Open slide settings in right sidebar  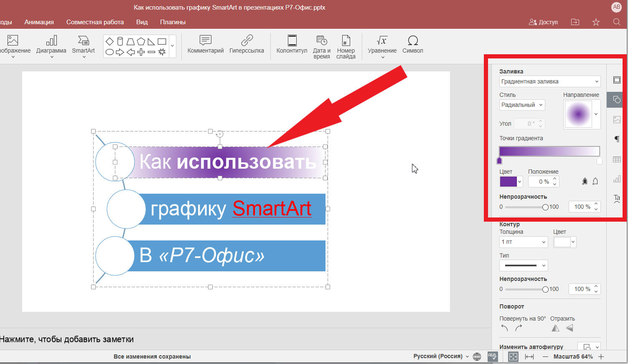(x=617, y=80)
